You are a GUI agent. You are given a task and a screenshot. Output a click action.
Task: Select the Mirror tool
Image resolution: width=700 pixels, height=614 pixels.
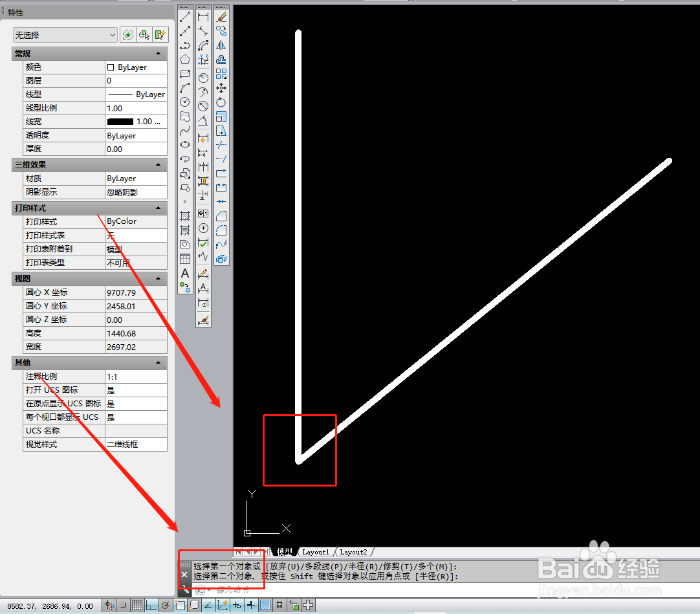[221, 45]
